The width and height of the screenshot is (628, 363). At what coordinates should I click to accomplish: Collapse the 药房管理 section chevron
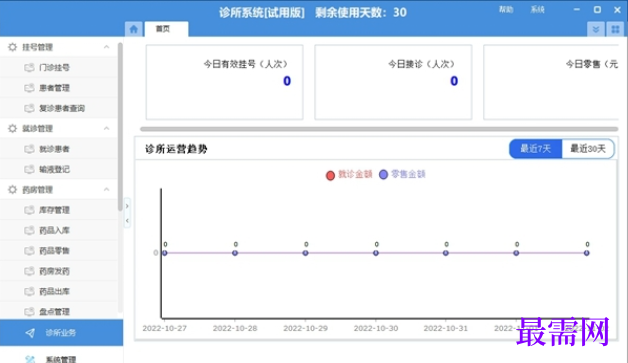[106, 190]
